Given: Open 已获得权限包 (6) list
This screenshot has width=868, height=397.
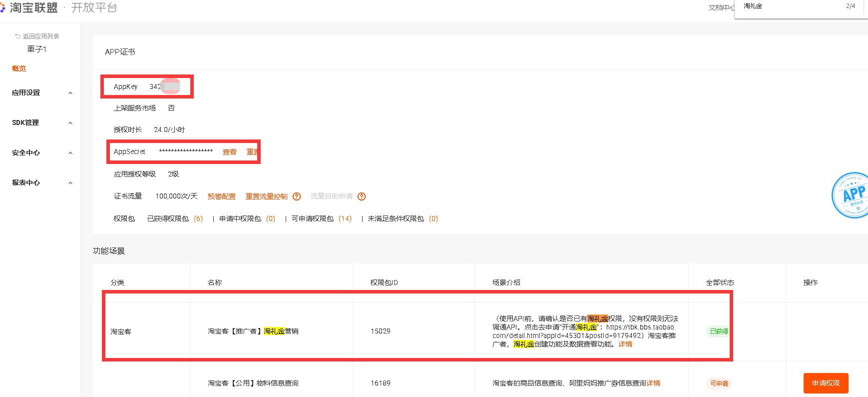Looking at the screenshot, I should [175, 218].
